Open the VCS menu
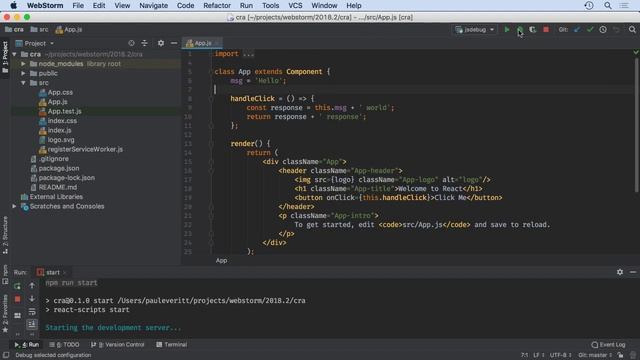Screen dimensions: 640x360 [x=295, y=6]
